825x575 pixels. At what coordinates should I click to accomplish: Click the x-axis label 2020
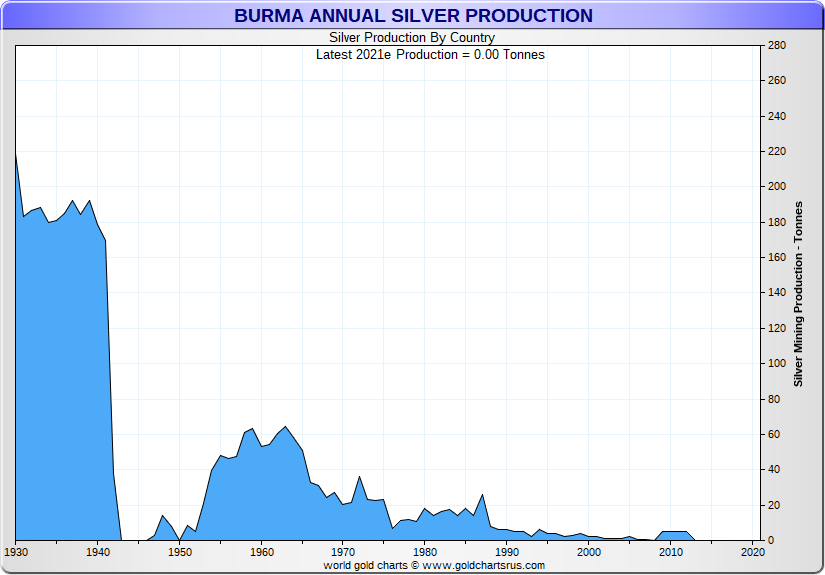click(752, 552)
